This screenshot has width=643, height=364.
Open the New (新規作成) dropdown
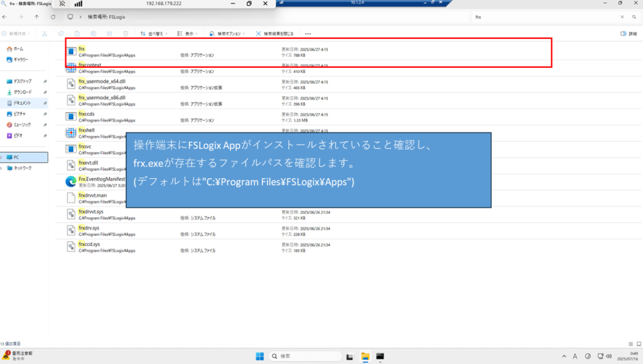tap(16, 34)
